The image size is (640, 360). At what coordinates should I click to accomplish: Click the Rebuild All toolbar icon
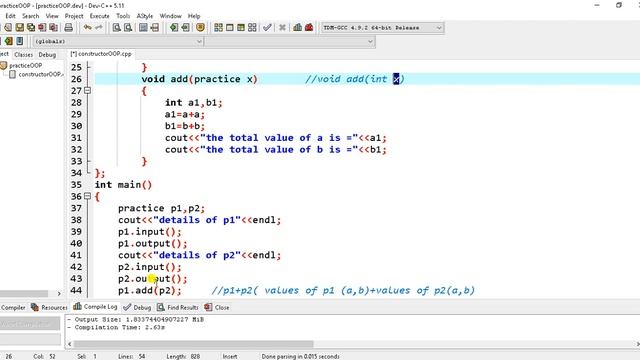pos(252,27)
